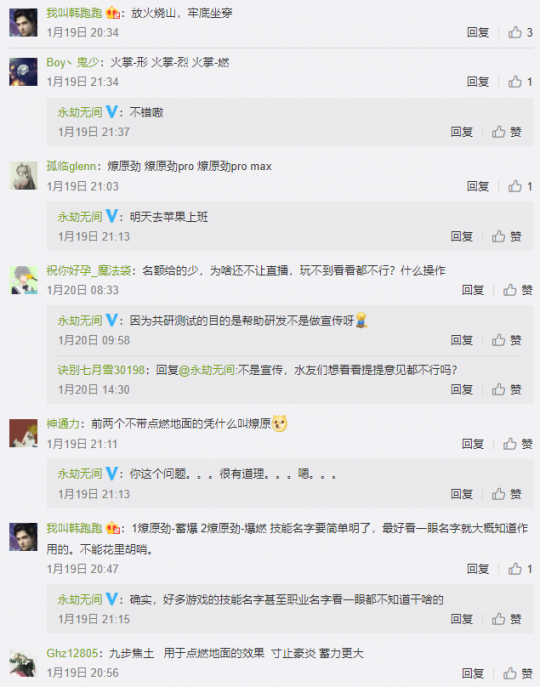Like Ghz12805's 九步焦土 comment
540x687 pixels.
pyautogui.click(x=518, y=673)
